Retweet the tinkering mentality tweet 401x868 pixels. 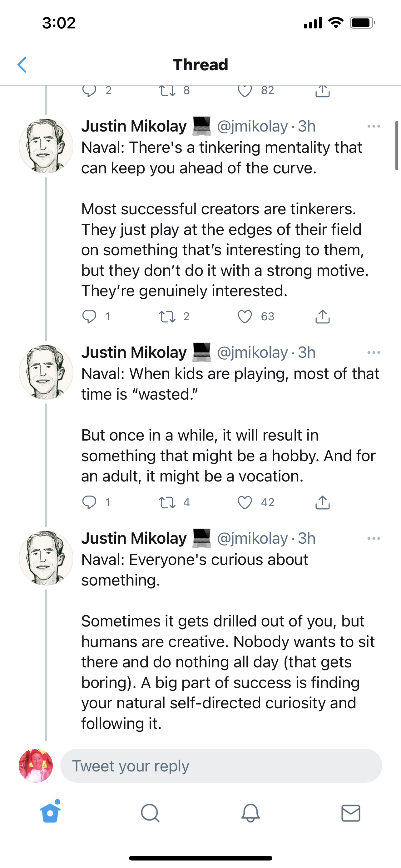point(167,317)
